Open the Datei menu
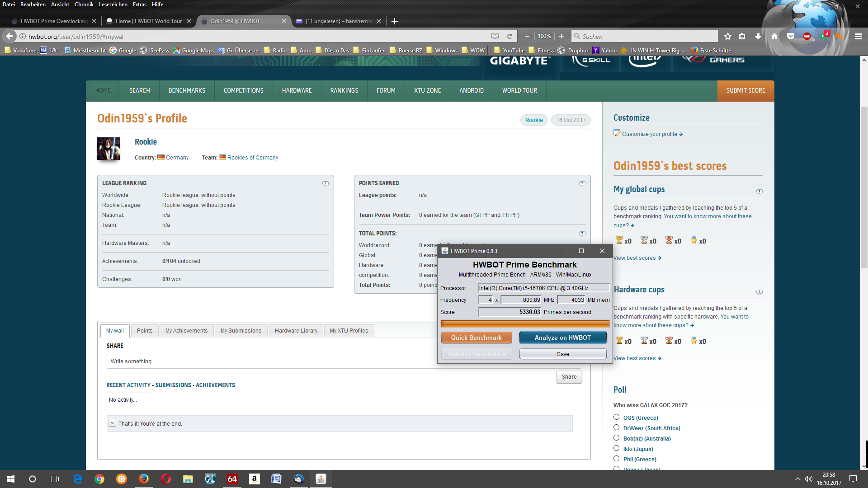868x488 pixels. 9,5
